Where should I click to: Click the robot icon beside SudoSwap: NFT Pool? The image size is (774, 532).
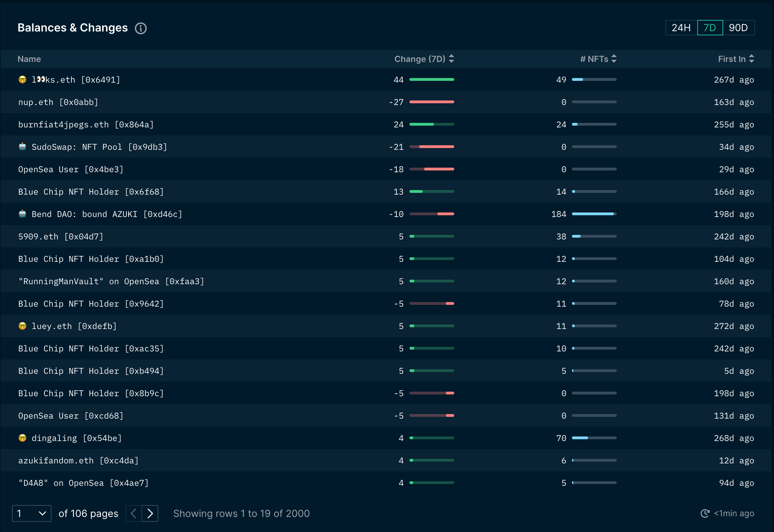[22, 147]
